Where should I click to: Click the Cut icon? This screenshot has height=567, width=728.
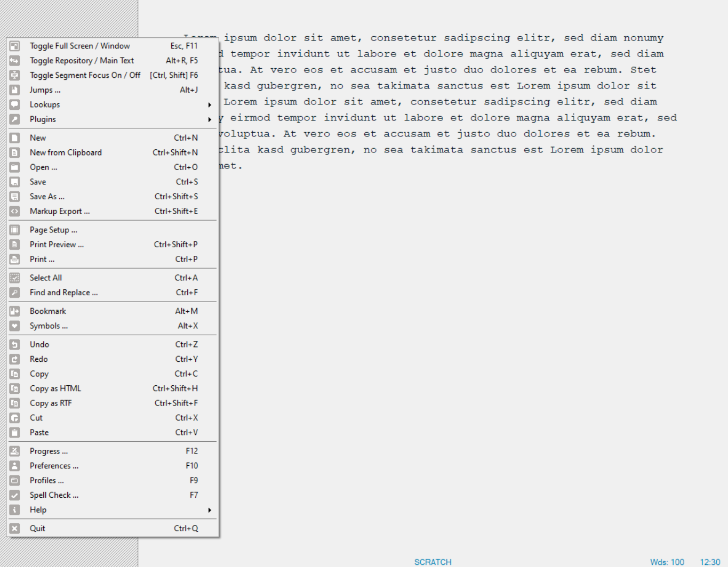tap(15, 418)
